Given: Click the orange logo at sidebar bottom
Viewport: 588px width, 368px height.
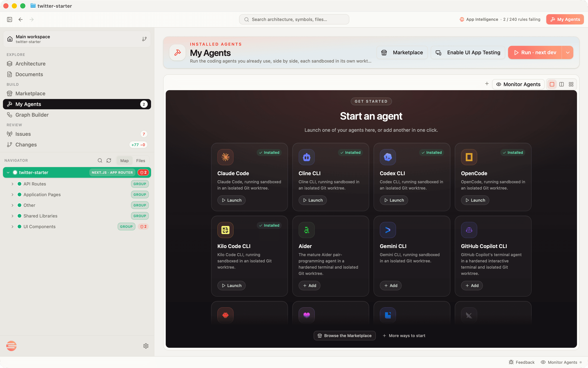Looking at the screenshot, I should tap(11, 346).
